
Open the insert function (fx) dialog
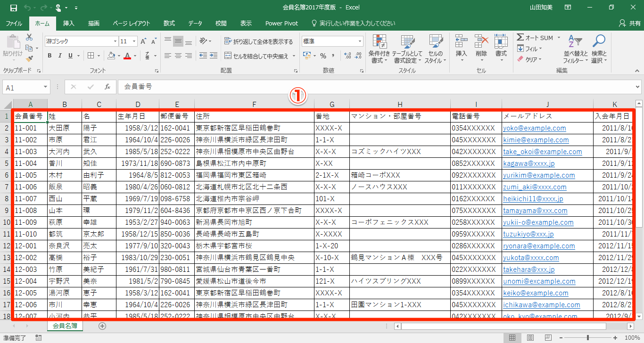click(x=107, y=87)
